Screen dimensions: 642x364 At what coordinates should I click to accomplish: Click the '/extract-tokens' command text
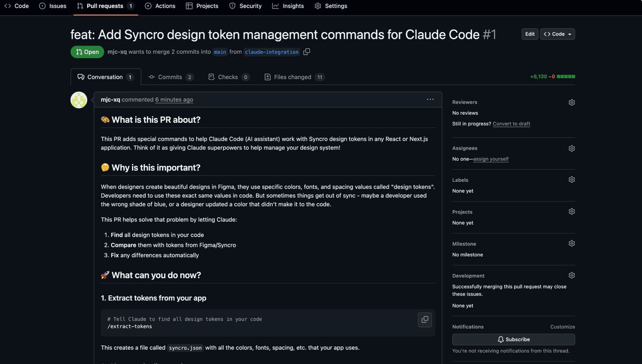click(129, 326)
